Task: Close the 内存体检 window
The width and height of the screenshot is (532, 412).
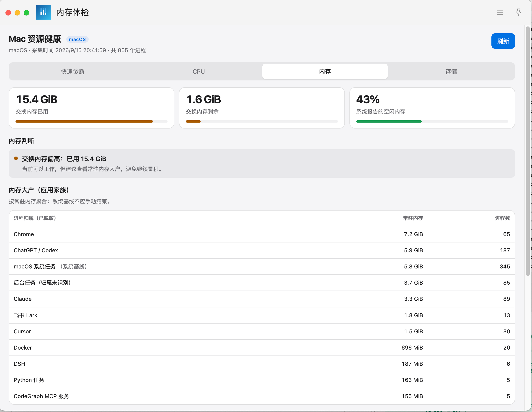Action: click(x=8, y=13)
